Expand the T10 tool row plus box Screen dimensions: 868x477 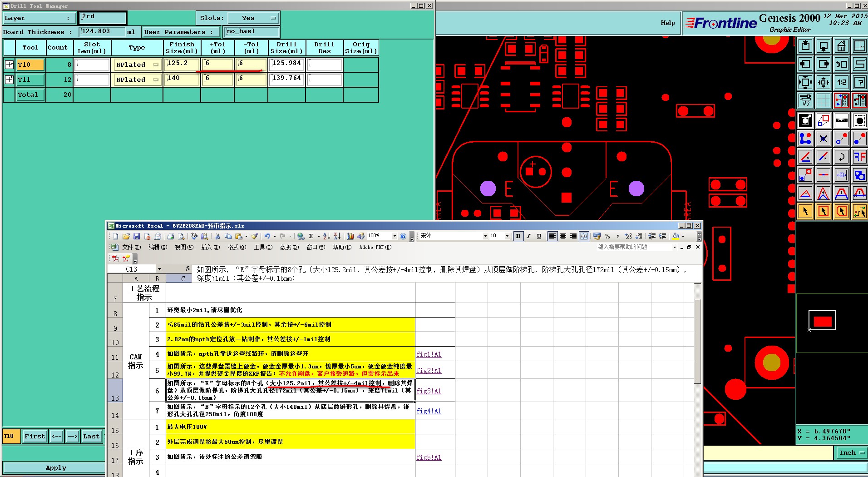[x=9, y=65]
